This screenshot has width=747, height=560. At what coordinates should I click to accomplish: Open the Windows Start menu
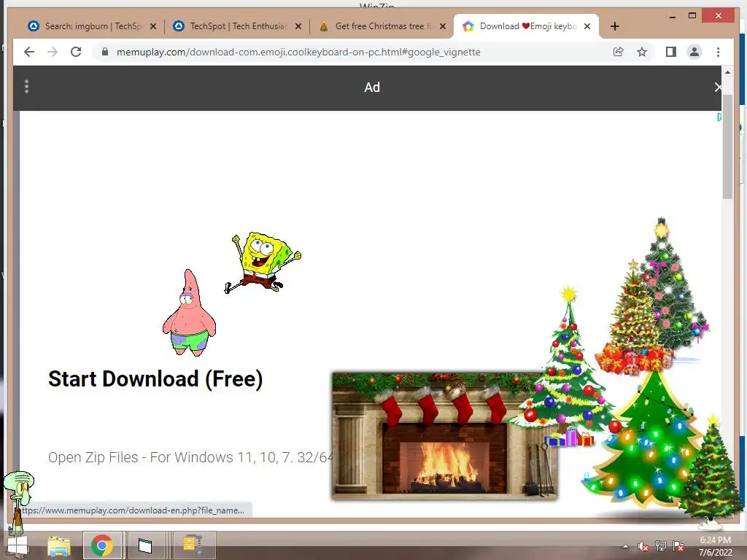coord(18,545)
